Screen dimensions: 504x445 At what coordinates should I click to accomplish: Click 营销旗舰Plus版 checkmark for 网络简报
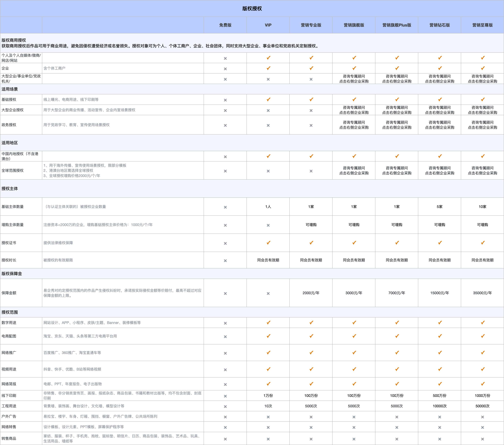pyautogui.click(x=397, y=384)
